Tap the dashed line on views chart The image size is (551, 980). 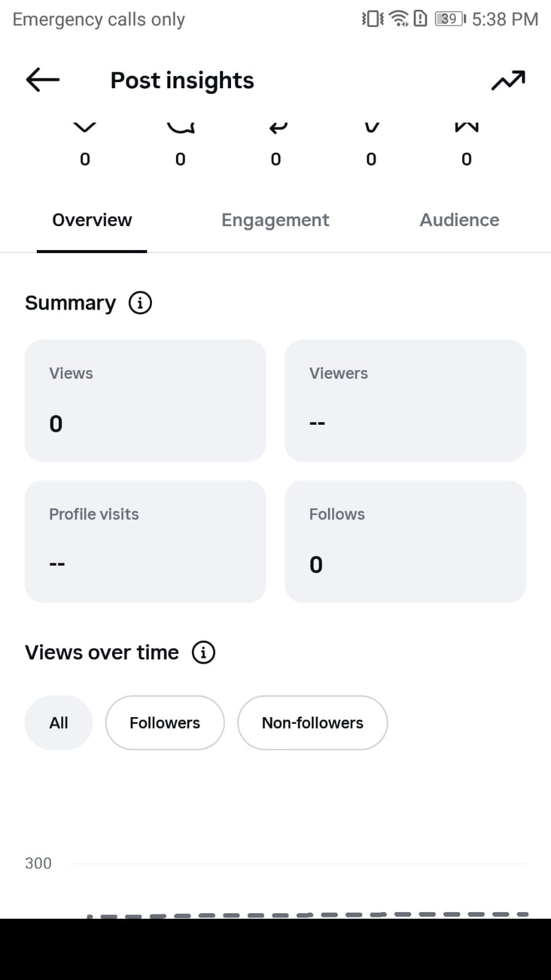pos(306,914)
